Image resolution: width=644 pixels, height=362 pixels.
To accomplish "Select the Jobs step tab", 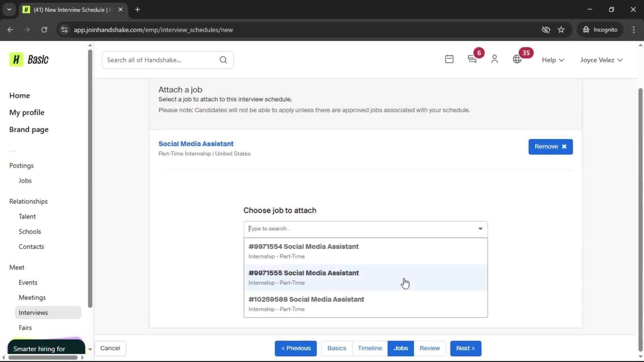I will click(x=400, y=348).
